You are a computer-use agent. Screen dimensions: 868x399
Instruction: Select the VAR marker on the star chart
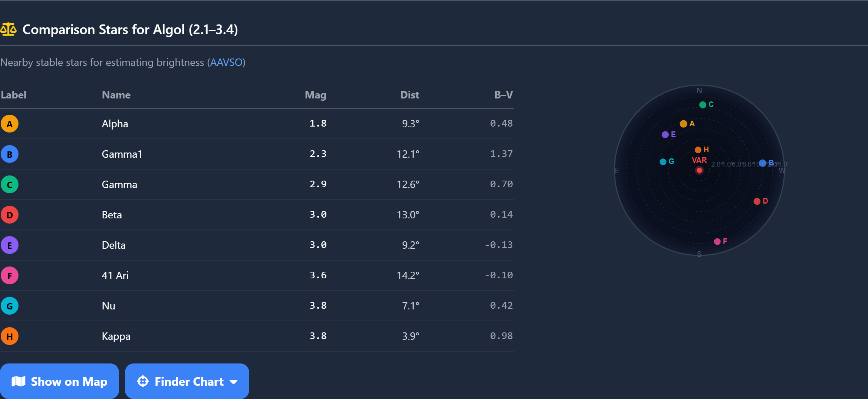click(x=699, y=170)
